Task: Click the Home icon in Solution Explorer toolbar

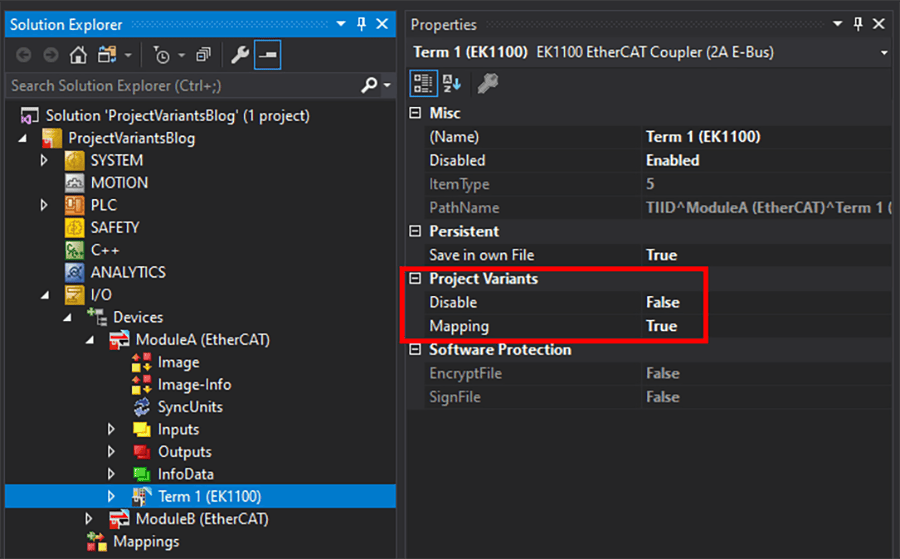Action: click(78, 55)
